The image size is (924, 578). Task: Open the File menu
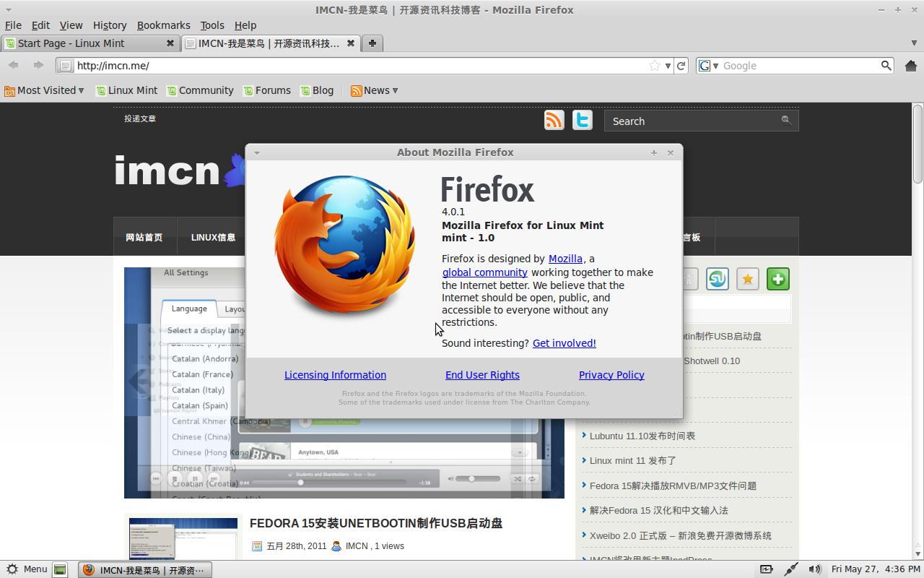tap(13, 25)
